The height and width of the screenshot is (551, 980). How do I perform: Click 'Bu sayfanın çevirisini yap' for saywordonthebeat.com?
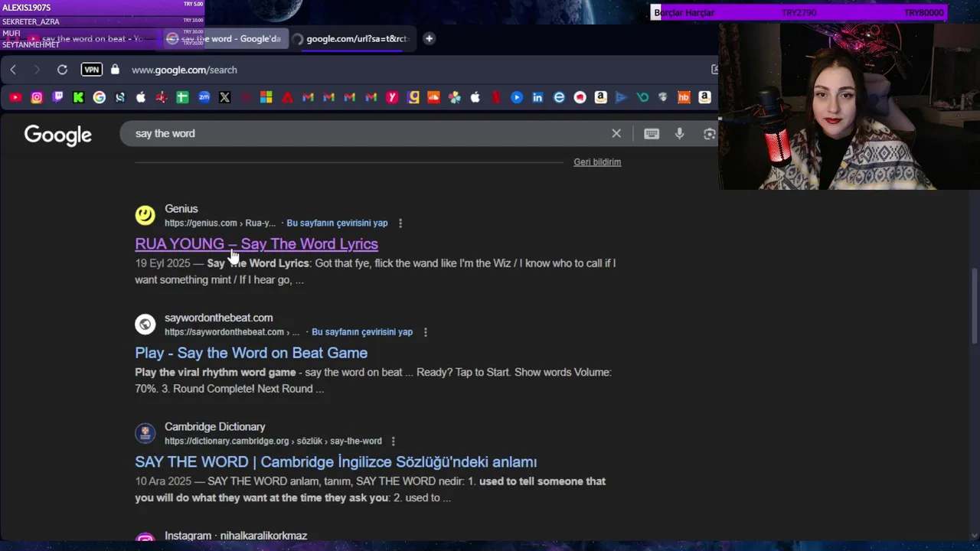[362, 332]
